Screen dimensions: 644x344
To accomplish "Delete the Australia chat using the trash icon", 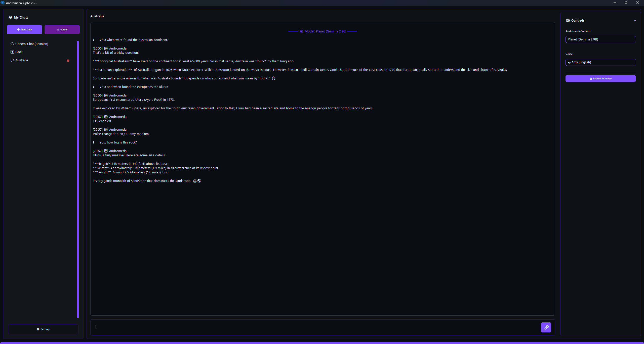I will click(x=68, y=60).
